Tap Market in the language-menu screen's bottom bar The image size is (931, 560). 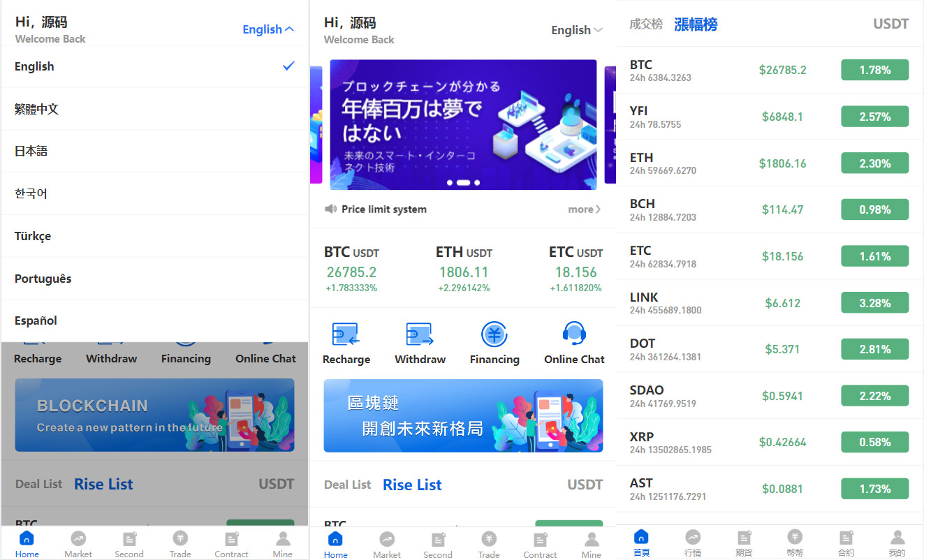tap(78, 544)
